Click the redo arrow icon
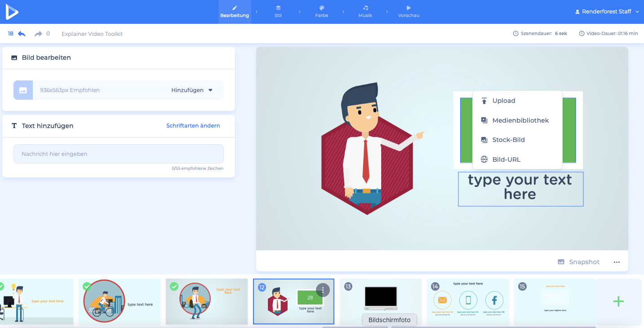The height and width of the screenshot is (328, 644). click(38, 34)
